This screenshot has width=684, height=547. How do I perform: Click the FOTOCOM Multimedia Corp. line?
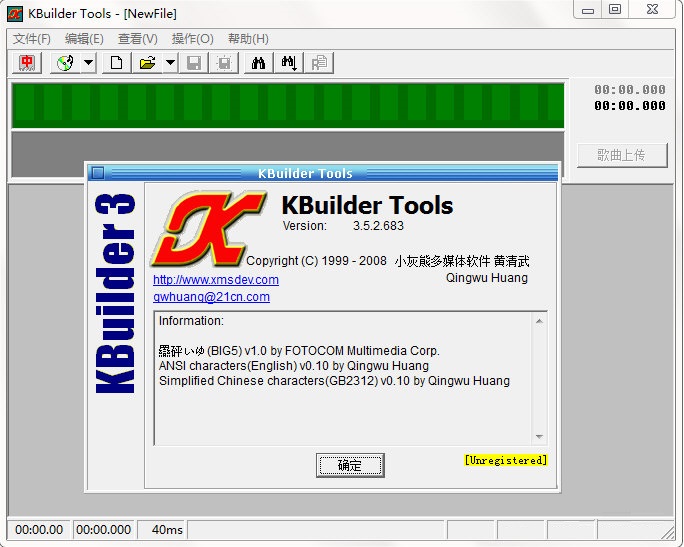click(x=299, y=351)
